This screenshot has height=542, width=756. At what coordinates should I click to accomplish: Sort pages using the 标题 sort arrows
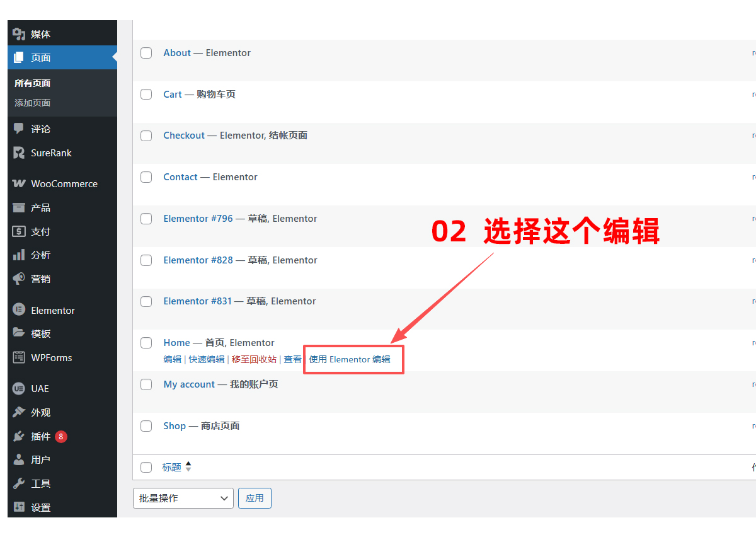pyautogui.click(x=188, y=467)
